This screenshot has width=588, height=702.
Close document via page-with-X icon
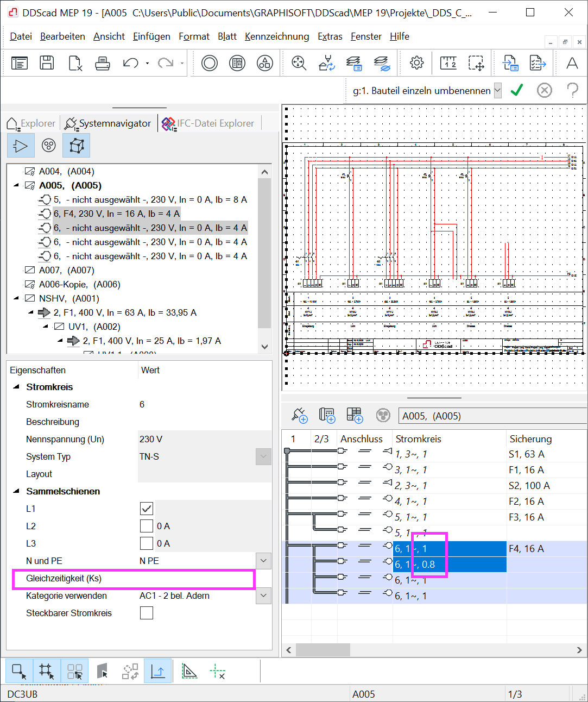(75, 63)
